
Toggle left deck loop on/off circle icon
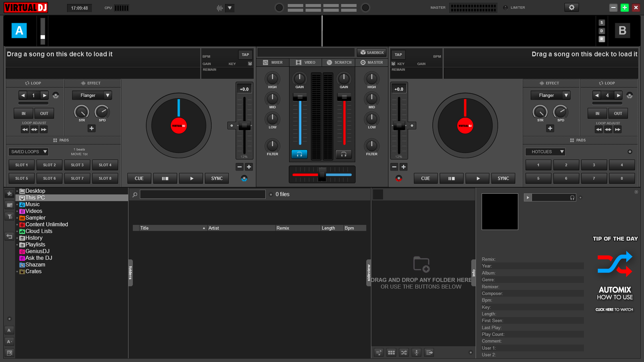click(56, 96)
